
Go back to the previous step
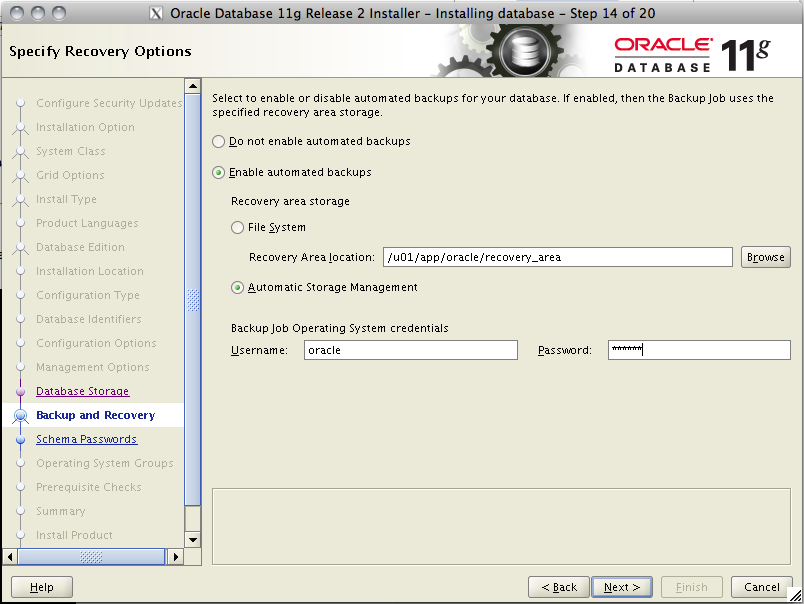(x=558, y=587)
